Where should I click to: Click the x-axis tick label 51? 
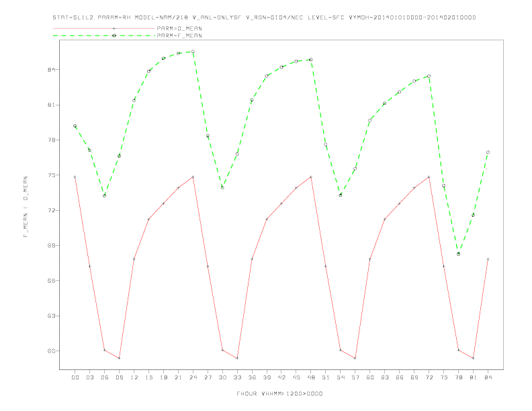tap(326, 377)
